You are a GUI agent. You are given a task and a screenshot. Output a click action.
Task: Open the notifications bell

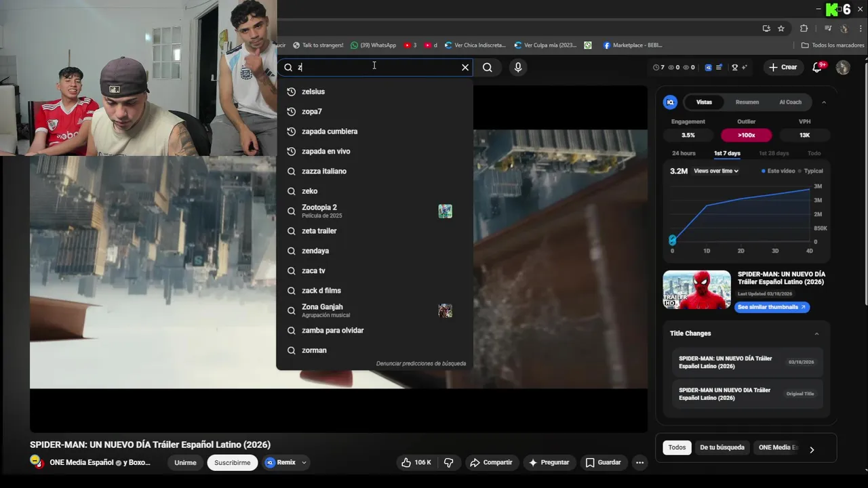click(817, 67)
